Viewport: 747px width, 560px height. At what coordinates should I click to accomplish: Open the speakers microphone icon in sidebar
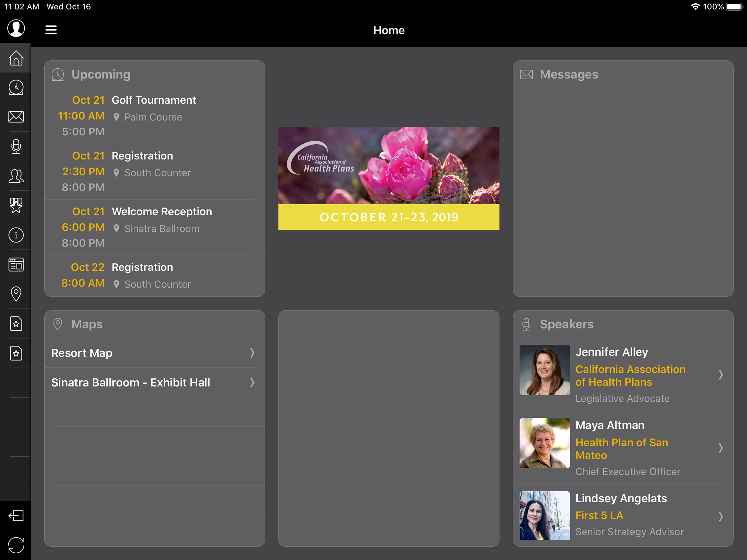(x=16, y=146)
